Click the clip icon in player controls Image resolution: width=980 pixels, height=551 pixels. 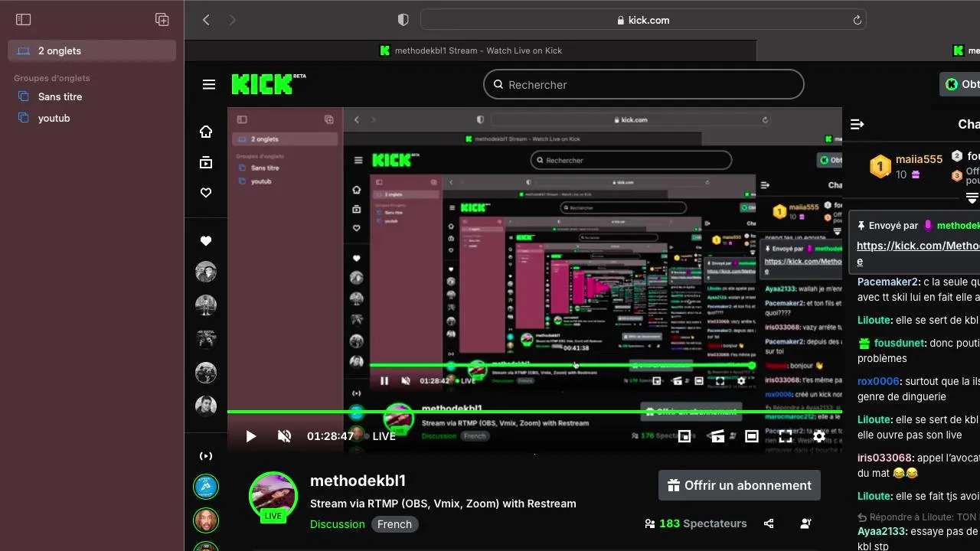(x=717, y=436)
